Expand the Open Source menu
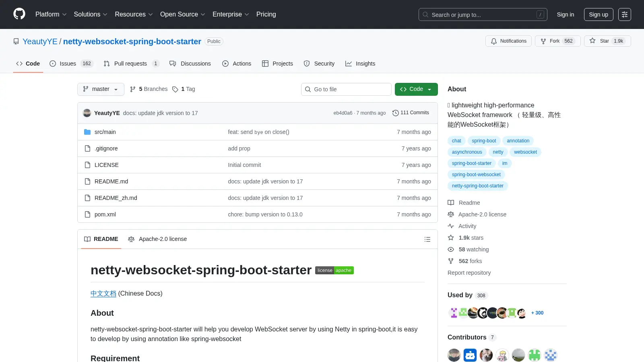The height and width of the screenshot is (362, 644). pyautogui.click(x=183, y=14)
